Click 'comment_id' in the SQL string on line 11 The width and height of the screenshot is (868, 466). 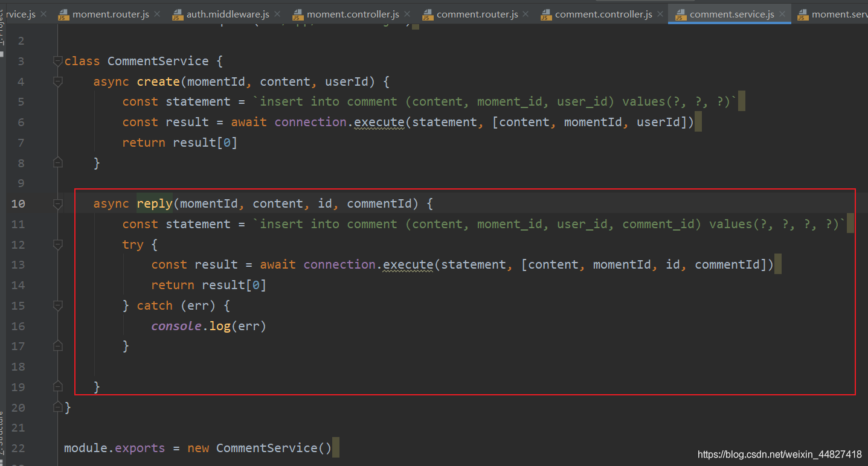tap(658, 224)
